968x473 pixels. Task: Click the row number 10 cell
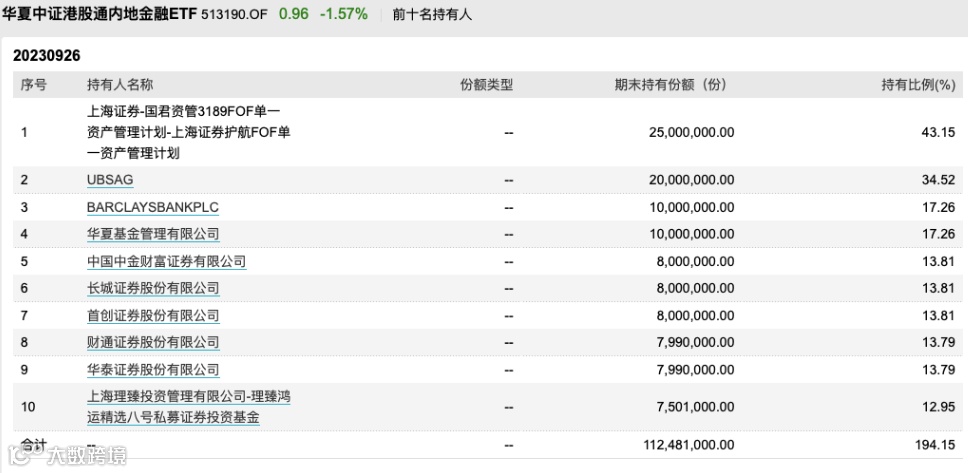click(28, 407)
